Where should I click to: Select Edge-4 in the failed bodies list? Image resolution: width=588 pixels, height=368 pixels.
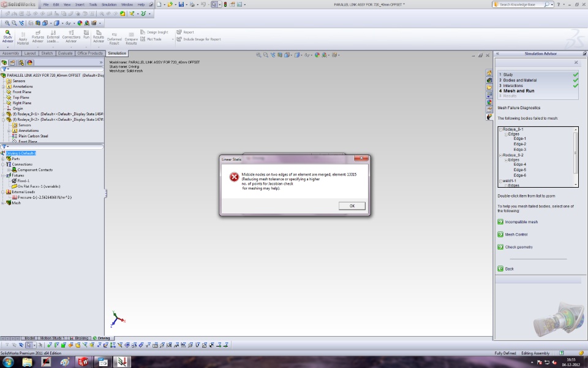tap(520, 164)
